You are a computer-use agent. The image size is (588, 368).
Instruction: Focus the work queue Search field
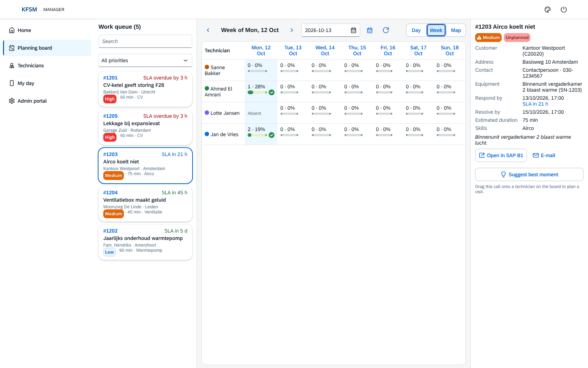(x=145, y=41)
